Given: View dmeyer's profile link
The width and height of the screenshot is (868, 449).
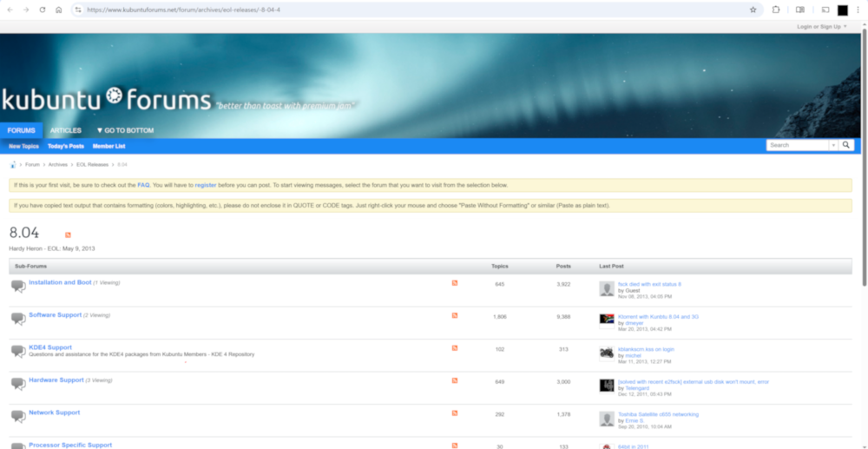Looking at the screenshot, I should click(x=635, y=323).
